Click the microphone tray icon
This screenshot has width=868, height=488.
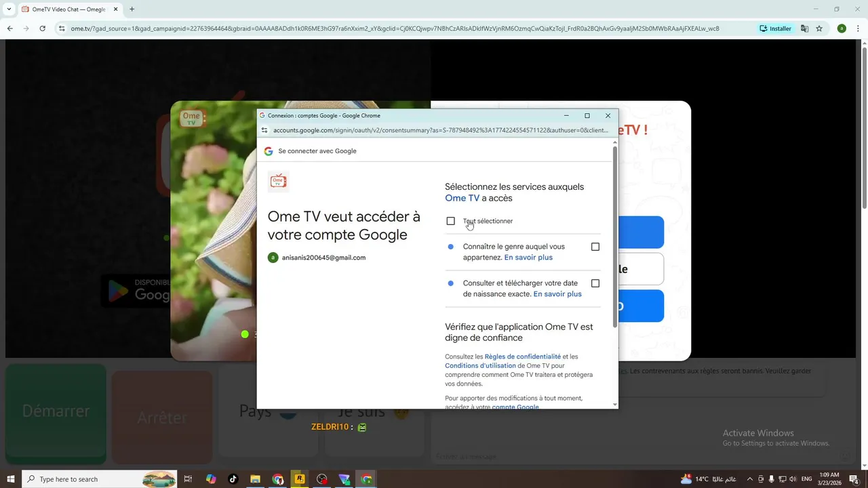click(771, 479)
